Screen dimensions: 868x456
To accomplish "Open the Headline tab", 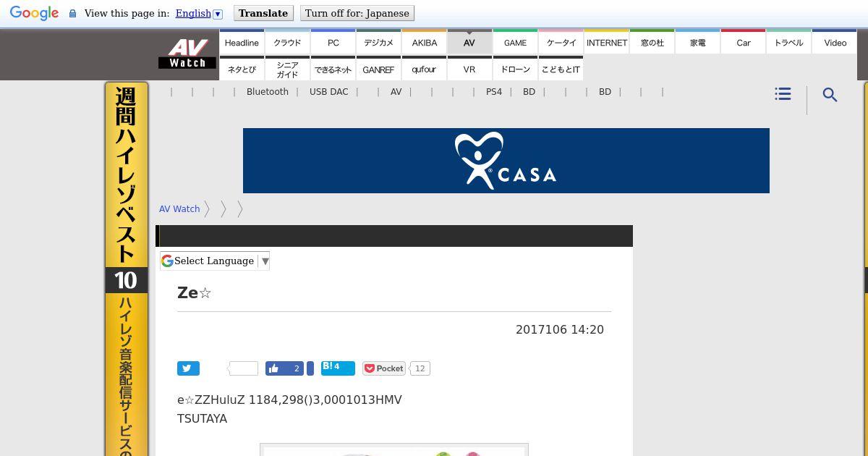I will point(242,42).
